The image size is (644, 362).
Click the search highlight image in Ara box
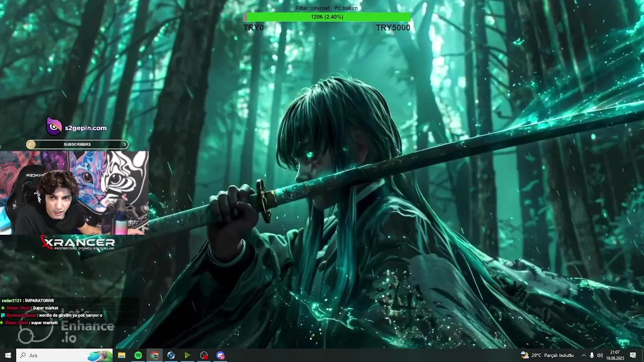[x=100, y=355]
